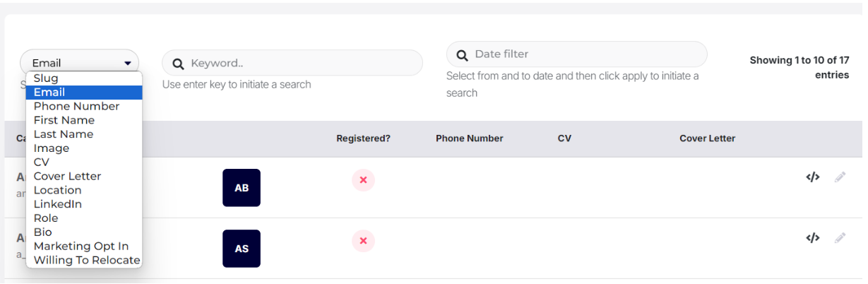Click the pencil edit icon in first row
The height and width of the screenshot is (284, 868).
[840, 177]
